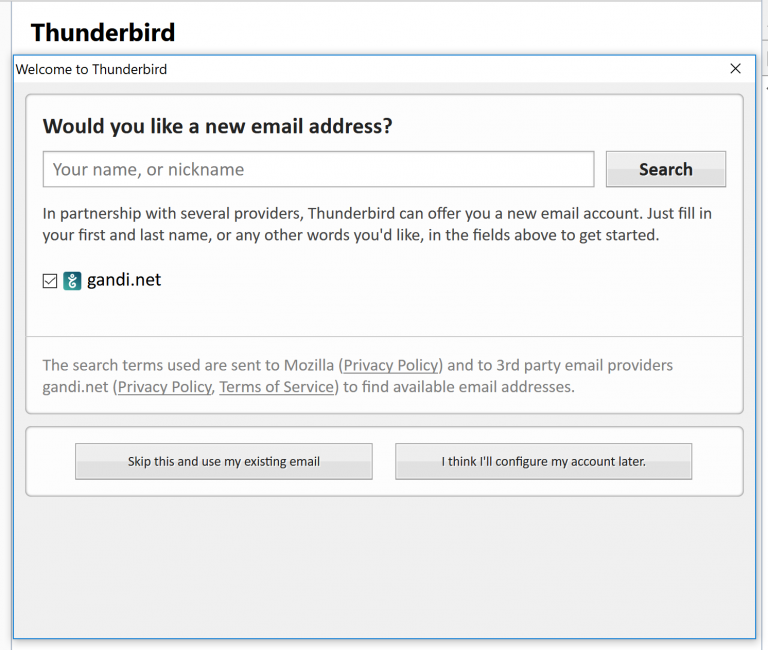This screenshot has width=768, height=650.
Task: Click the Would you like a new email address heading
Action: 217,126
